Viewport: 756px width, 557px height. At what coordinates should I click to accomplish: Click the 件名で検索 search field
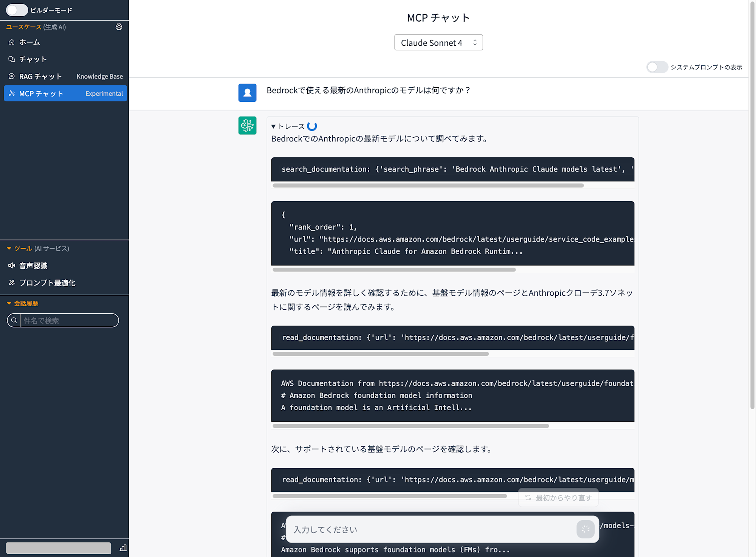[70, 320]
